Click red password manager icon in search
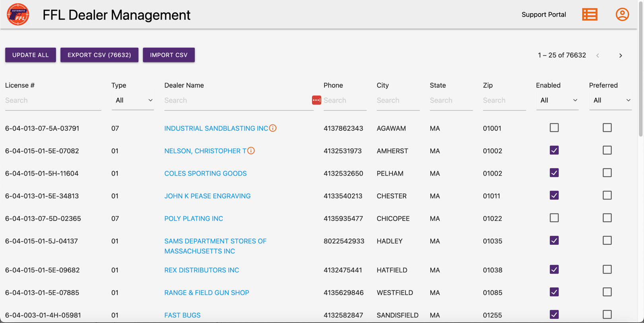The width and height of the screenshot is (644, 323). (x=316, y=100)
